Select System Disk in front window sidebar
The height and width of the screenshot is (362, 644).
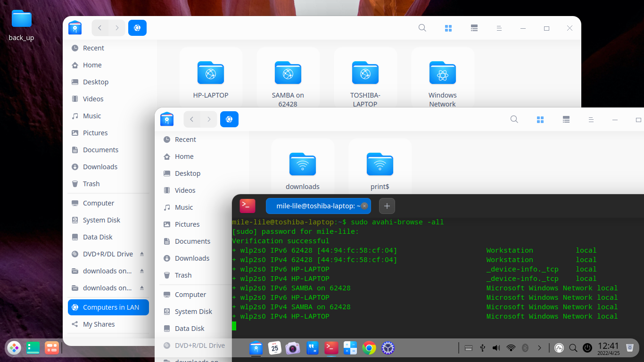click(x=196, y=312)
